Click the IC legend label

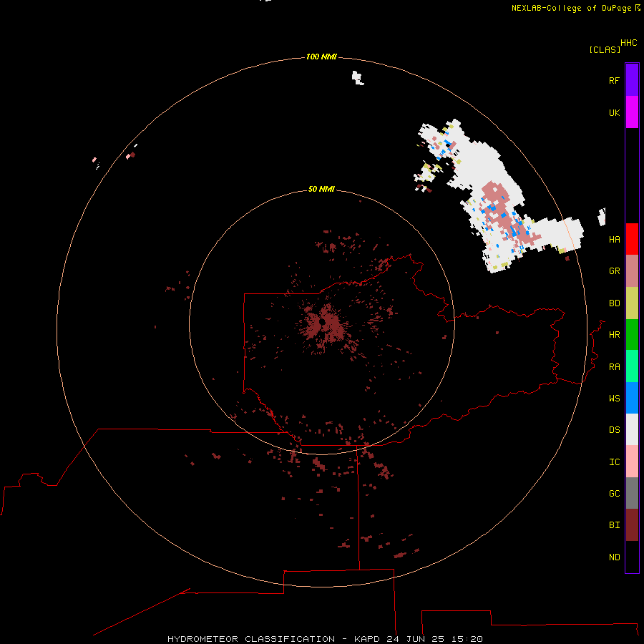tap(614, 462)
